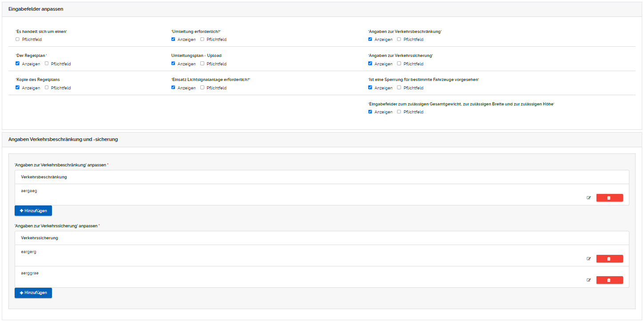Image resolution: width=644 pixels, height=322 pixels.
Task: Uncheck Anzeigen for 'Kopie des Regelplans'
Action: click(18, 88)
